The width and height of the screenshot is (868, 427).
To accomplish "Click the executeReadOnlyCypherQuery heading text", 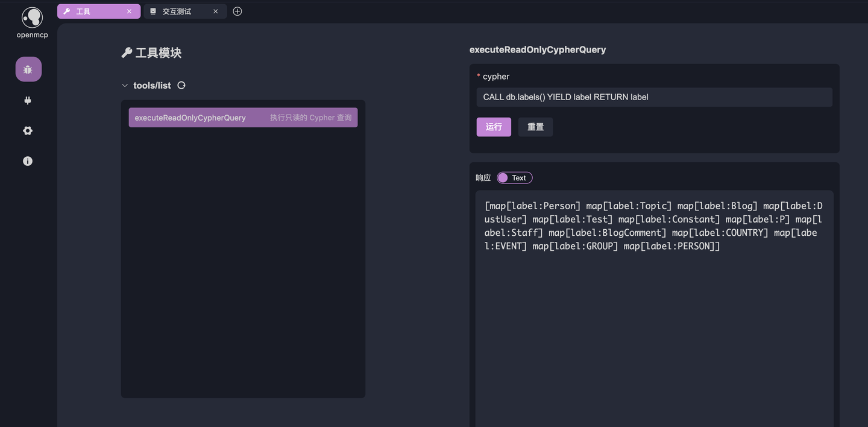I will (x=538, y=49).
